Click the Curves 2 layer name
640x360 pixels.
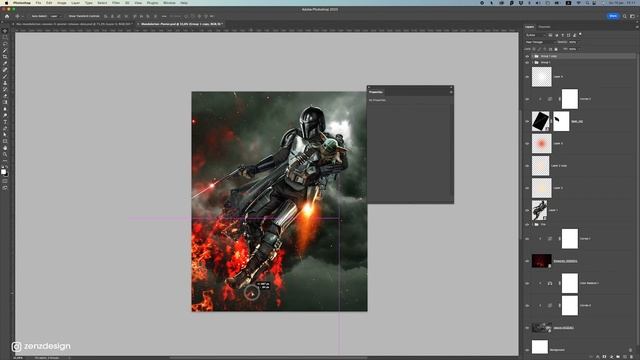(x=585, y=305)
